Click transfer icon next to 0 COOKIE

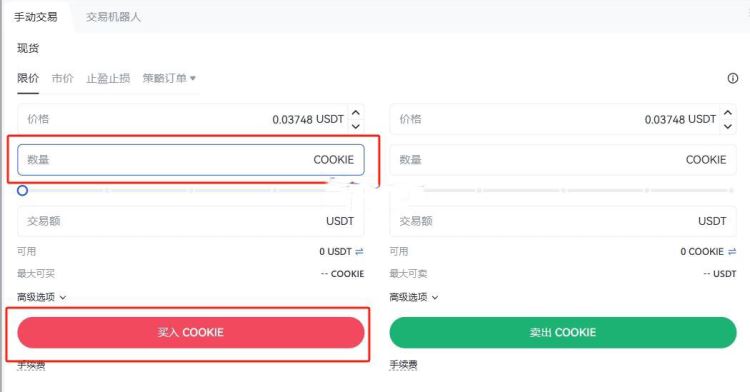click(x=731, y=251)
